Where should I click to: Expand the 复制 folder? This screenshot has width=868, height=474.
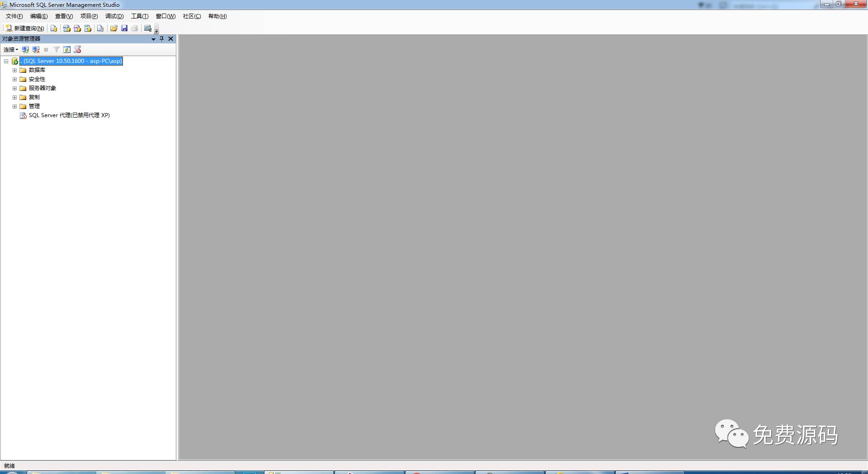tap(14, 97)
